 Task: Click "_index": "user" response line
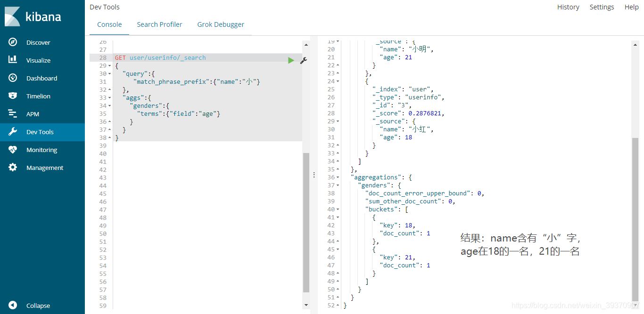403,89
